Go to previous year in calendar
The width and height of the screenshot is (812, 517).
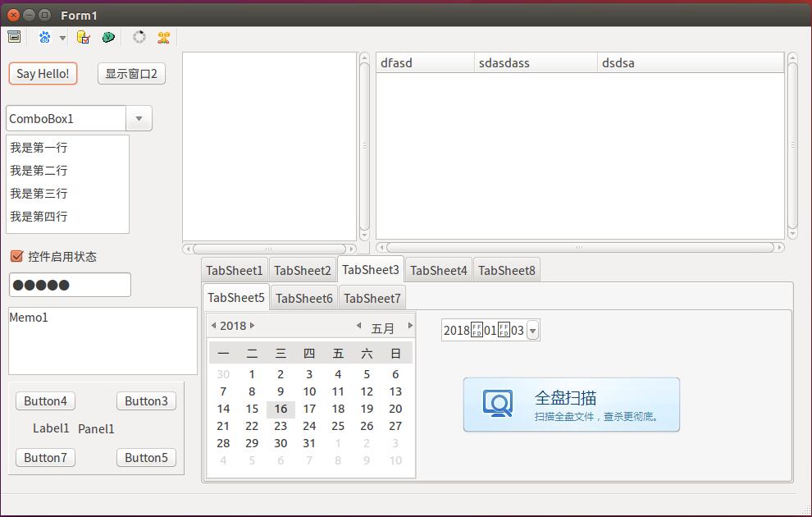point(214,326)
